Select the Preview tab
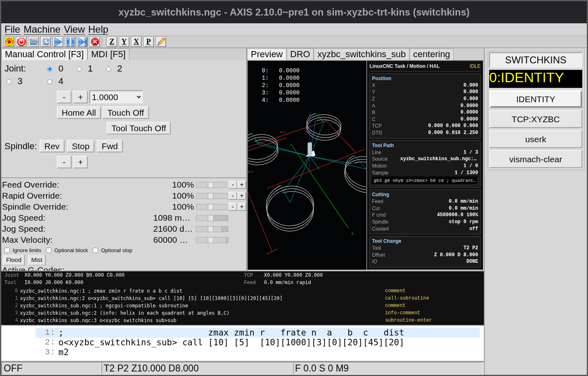This screenshot has width=588, height=376. [x=267, y=54]
